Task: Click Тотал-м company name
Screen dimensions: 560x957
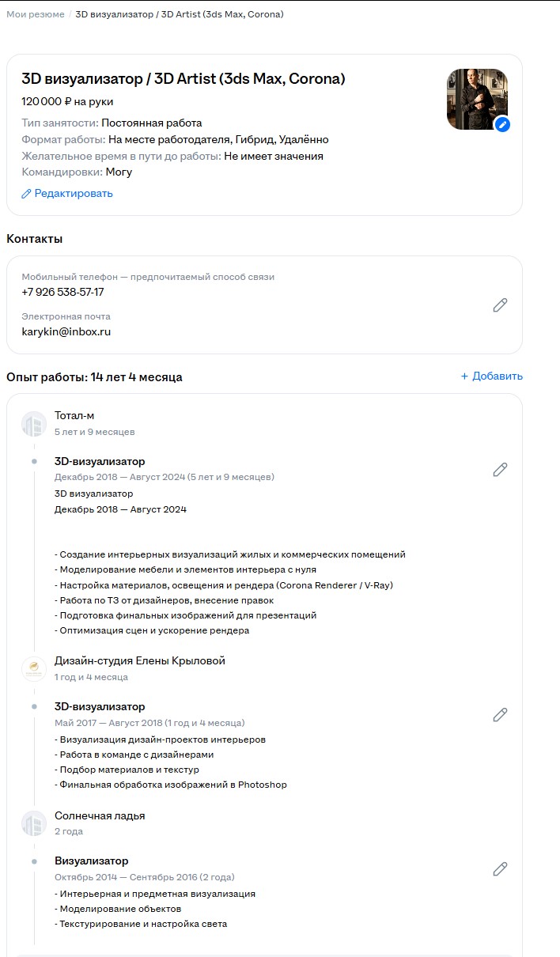Action: click(x=74, y=416)
